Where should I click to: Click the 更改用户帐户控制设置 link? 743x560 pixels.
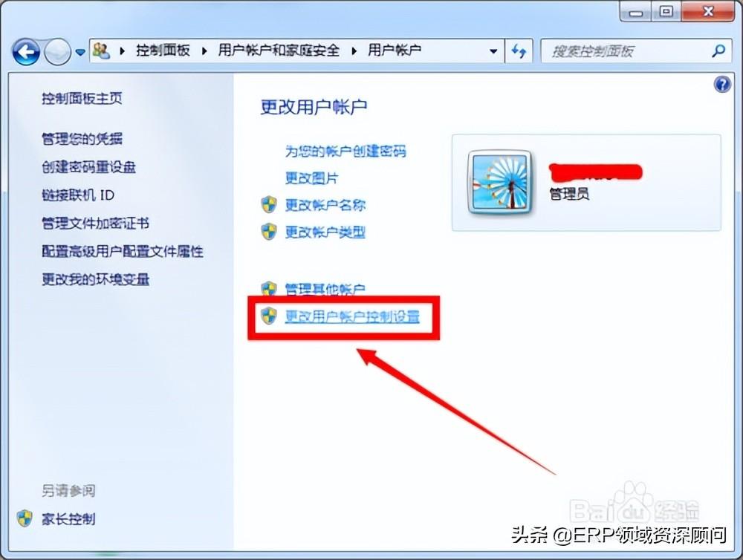(x=352, y=316)
